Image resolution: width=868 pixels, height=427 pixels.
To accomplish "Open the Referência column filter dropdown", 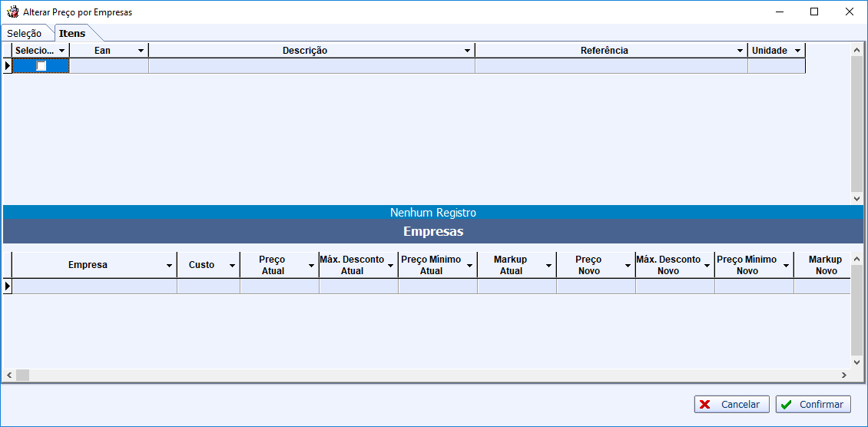I will coord(740,51).
